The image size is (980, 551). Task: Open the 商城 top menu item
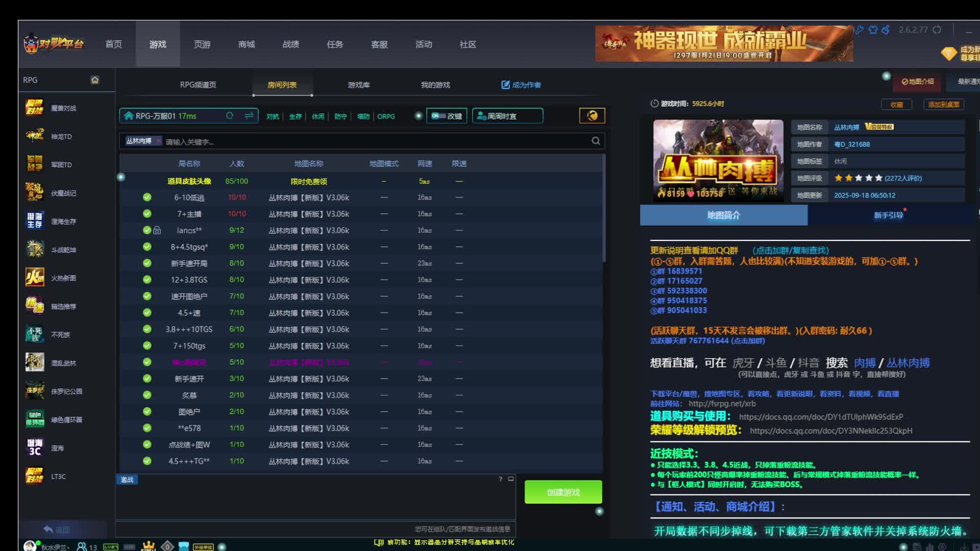(x=247, y=44)
